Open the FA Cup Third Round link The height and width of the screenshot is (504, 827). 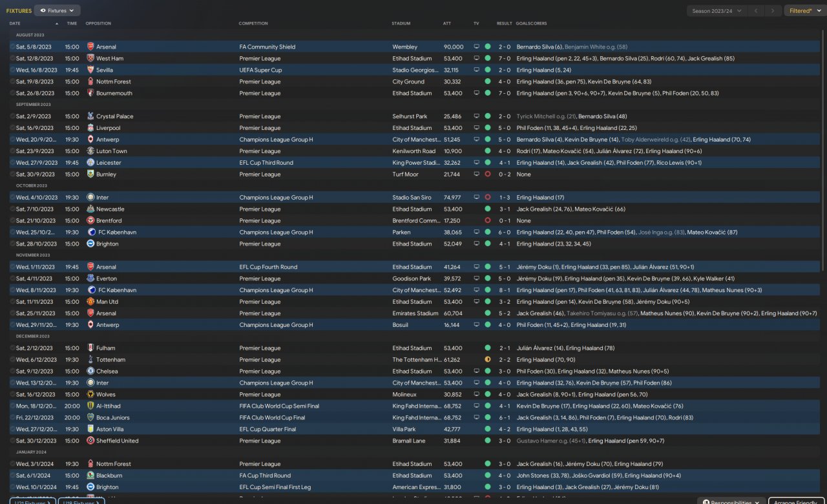(265, 477)
